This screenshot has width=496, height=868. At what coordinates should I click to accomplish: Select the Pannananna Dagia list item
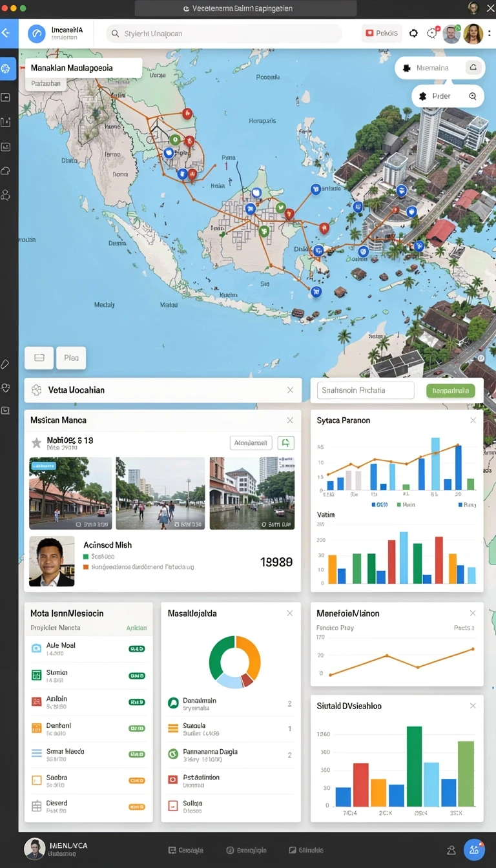231,755
